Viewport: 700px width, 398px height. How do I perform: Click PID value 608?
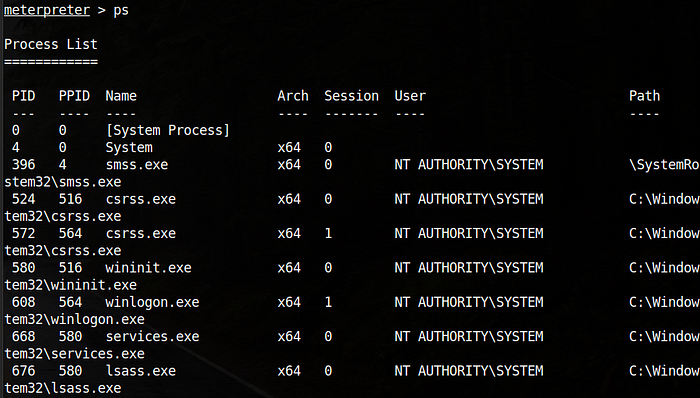pyautogui.click(x=24, y=302)
